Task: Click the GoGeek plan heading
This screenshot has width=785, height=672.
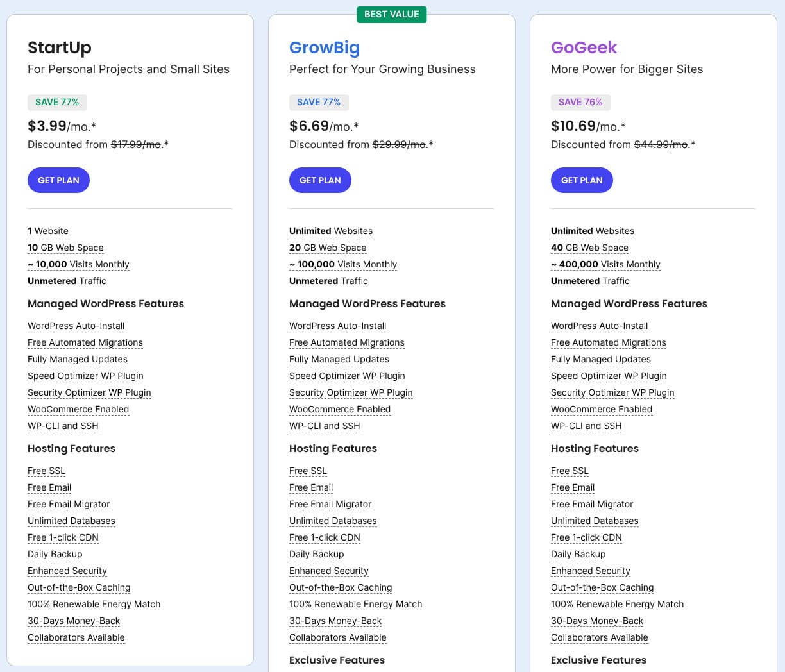Action: click(584, 47)
